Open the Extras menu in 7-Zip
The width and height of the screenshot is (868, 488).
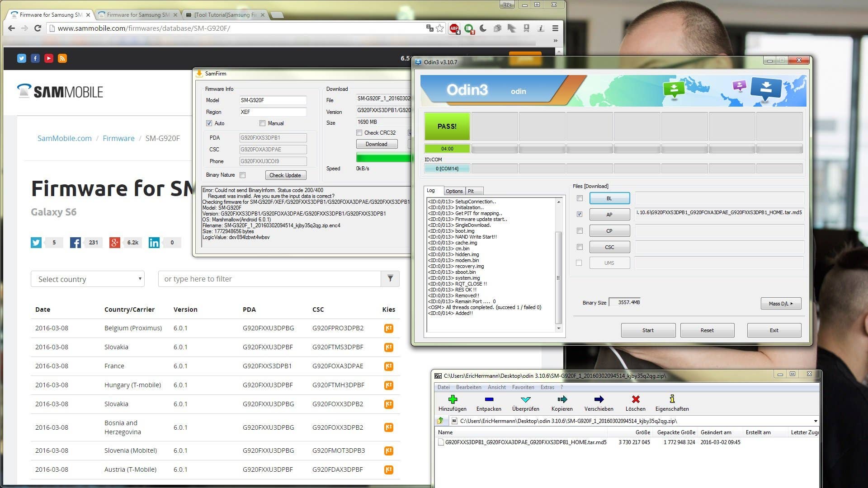pyautogui.click(x=547, y=387)
